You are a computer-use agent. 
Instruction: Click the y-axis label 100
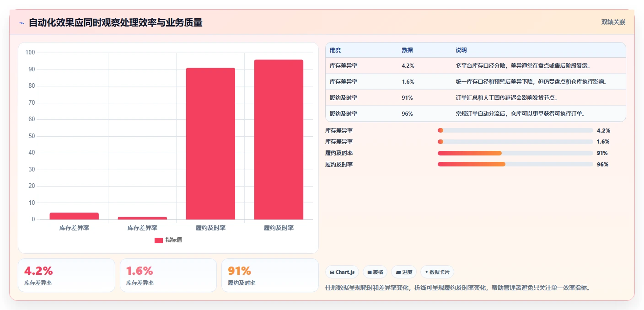[x=30, y=53]
